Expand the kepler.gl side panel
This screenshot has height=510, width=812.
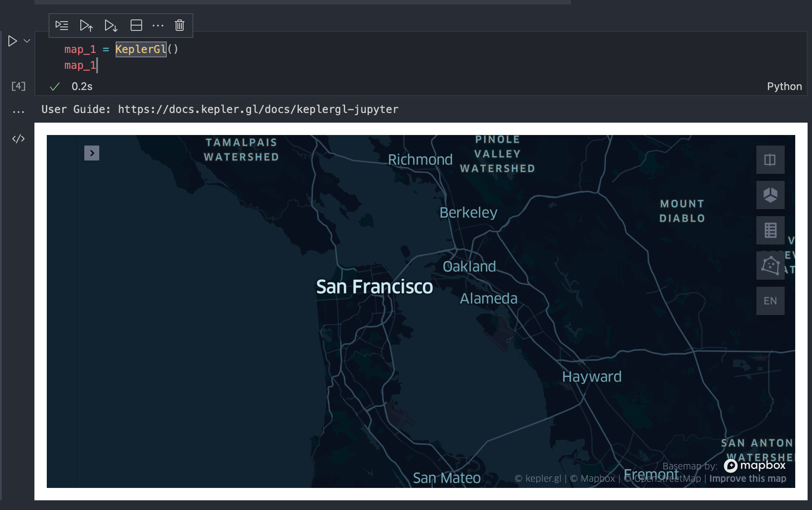[92, 153]
